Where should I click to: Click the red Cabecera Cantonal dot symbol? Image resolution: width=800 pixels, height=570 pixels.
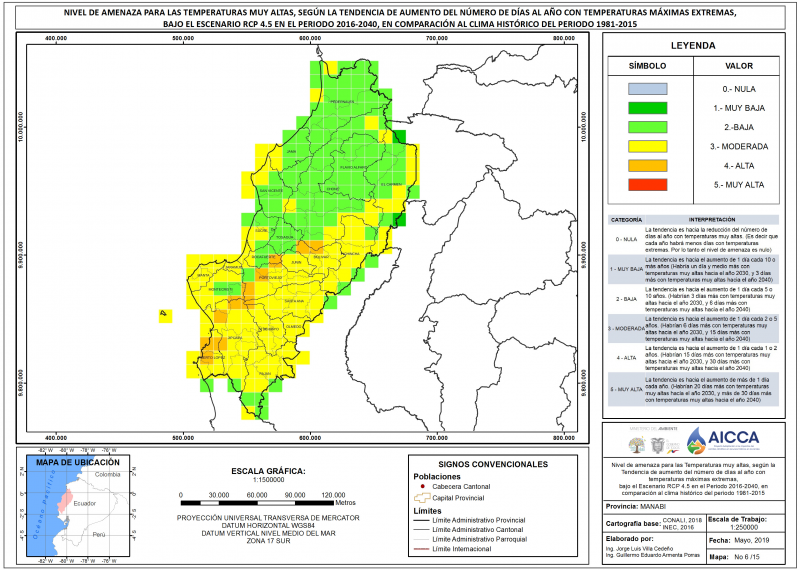pos(422,486)
